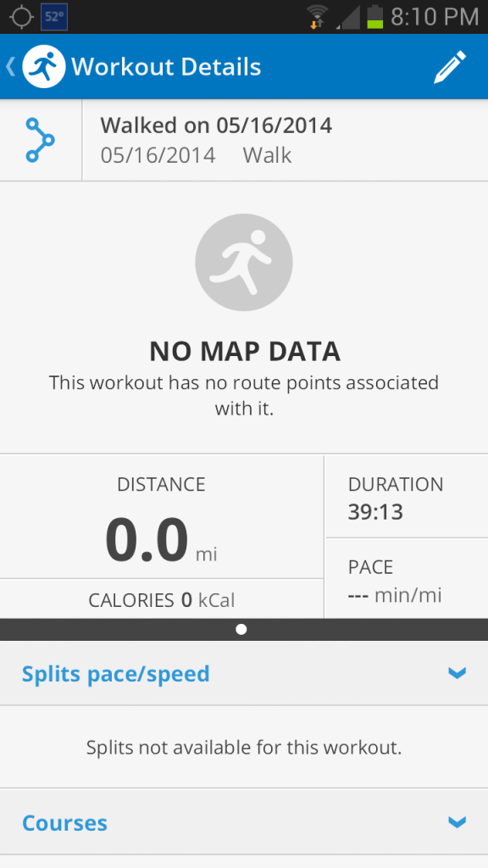Viewport: 488px width, 868px height.
Task: Tap the pencil edit workout icon
Action: [450, 67]
